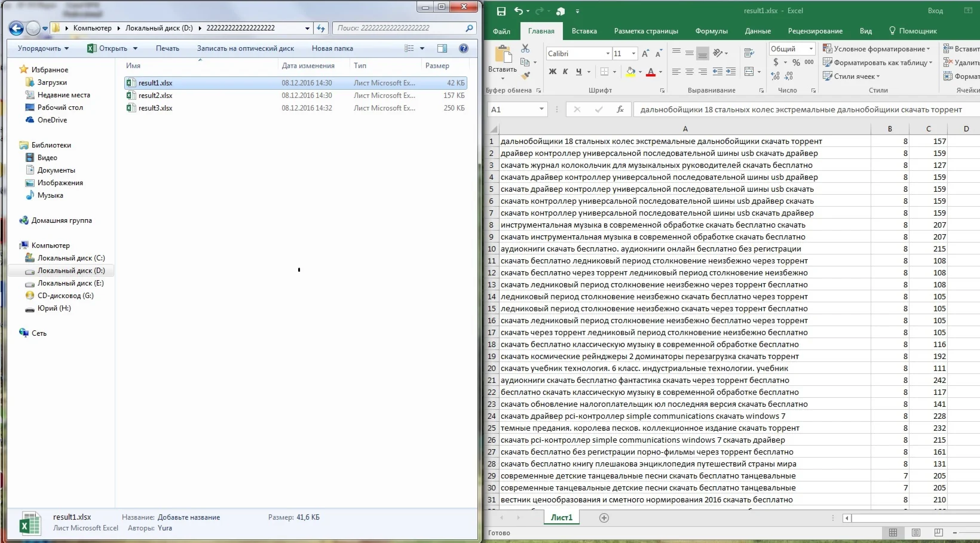
Task: Toggle bottom vertical alignment in Excel
Action: click(x=703, y=54)
